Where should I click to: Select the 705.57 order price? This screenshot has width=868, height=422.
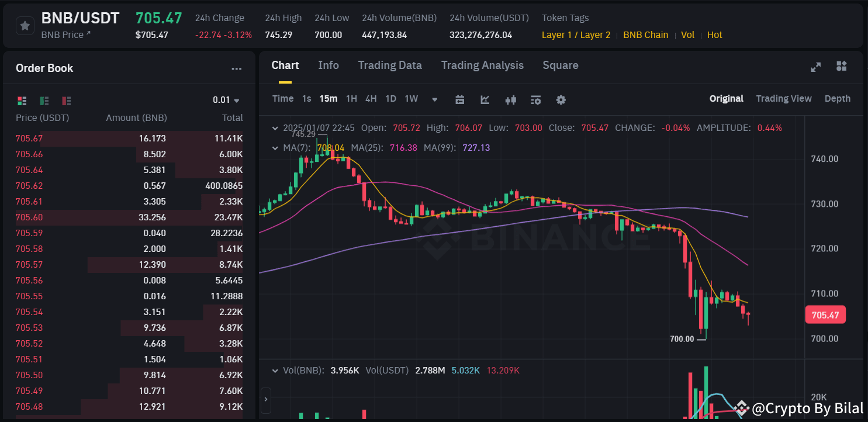29,265
